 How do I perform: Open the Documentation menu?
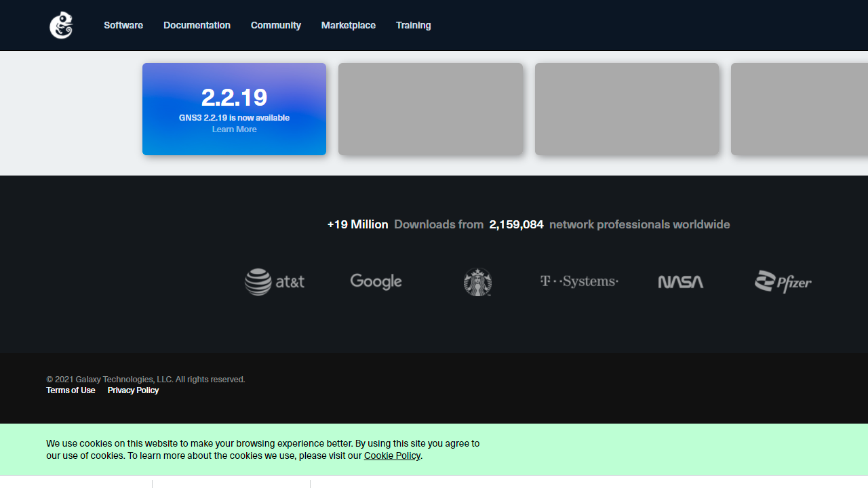click(197, 25)
